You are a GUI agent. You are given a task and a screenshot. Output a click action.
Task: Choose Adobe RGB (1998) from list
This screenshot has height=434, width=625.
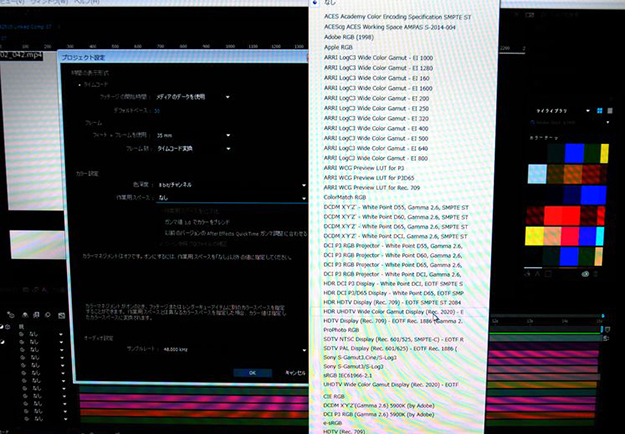(x=349, y=37)
